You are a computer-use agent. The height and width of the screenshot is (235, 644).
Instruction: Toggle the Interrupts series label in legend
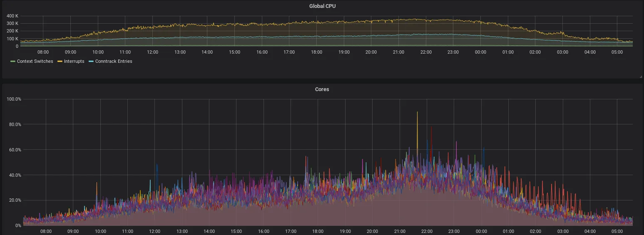pyautogui.click(x=74, y=62)
